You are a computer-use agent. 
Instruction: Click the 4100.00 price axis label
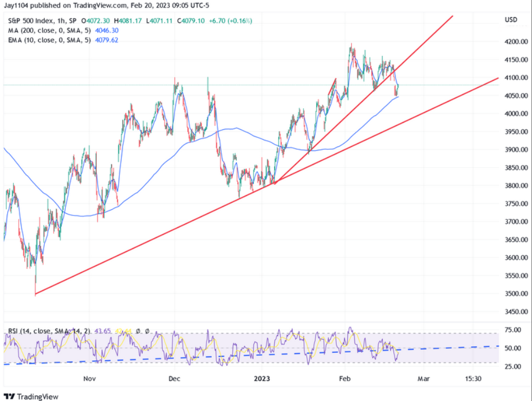(x=517, y=78)
